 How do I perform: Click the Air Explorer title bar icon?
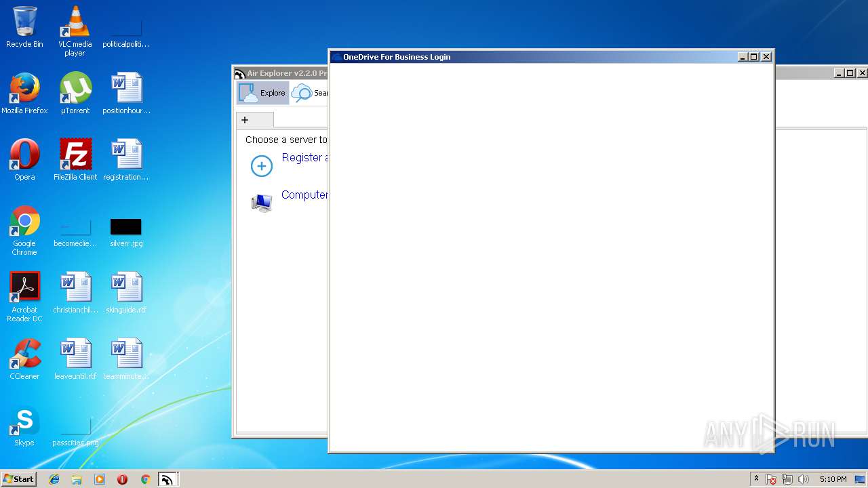click(239, 74)
